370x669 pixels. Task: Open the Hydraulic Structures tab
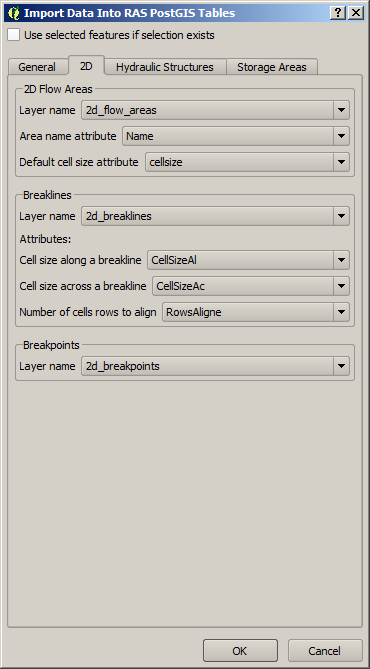[x=165, y=67]
